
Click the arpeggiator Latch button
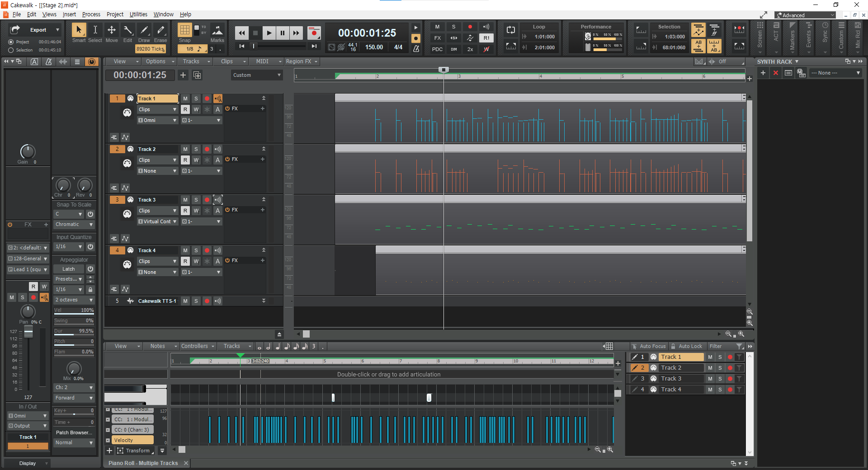tap(69, 269)
